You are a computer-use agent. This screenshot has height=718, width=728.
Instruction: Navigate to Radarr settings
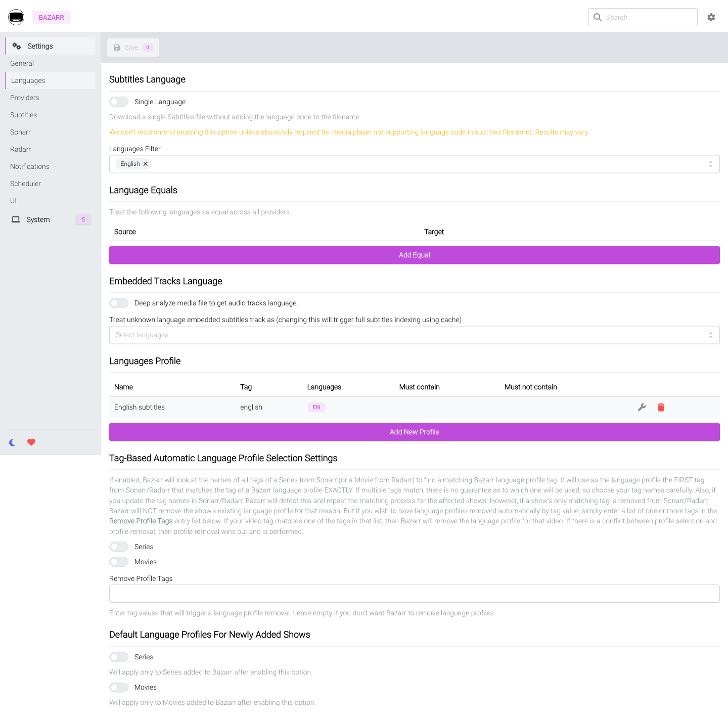(x=51, y=149)
